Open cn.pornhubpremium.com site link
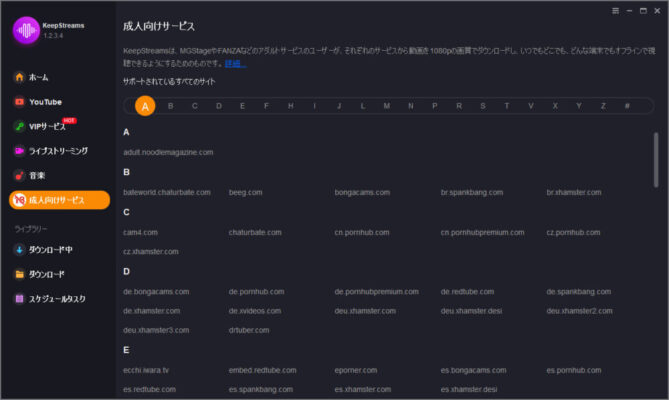This screenshot has height=400, width=669. [483, 232]
